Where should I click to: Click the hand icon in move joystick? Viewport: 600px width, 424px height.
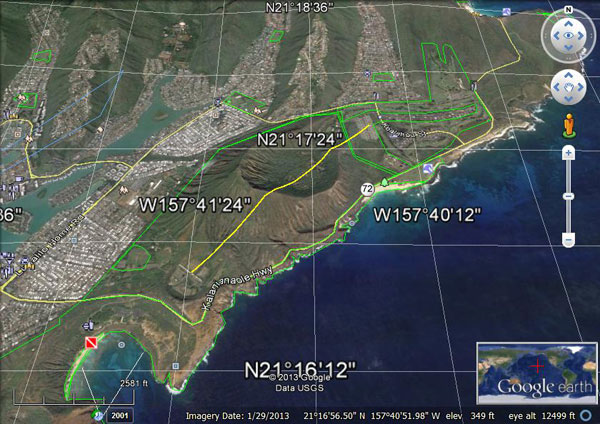coord(567,87)
